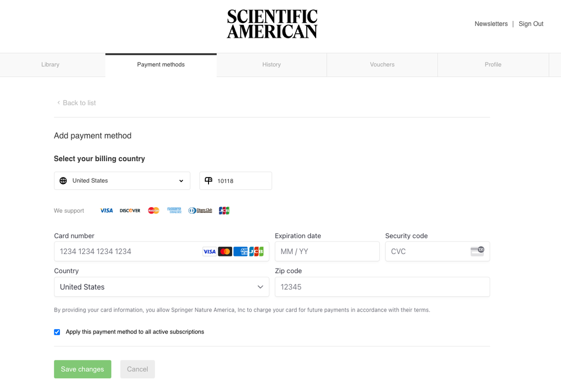
Task: Click the Back to list link
Action: (x=76, y=103)
